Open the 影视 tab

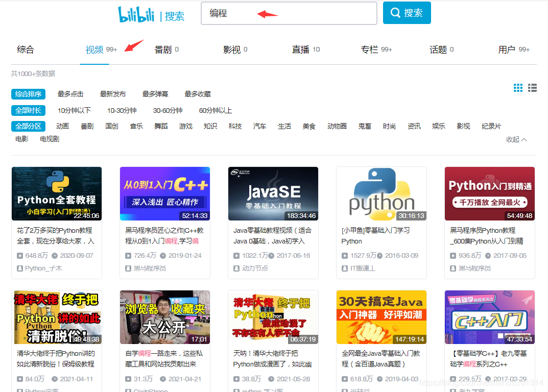tap(235, 50)
